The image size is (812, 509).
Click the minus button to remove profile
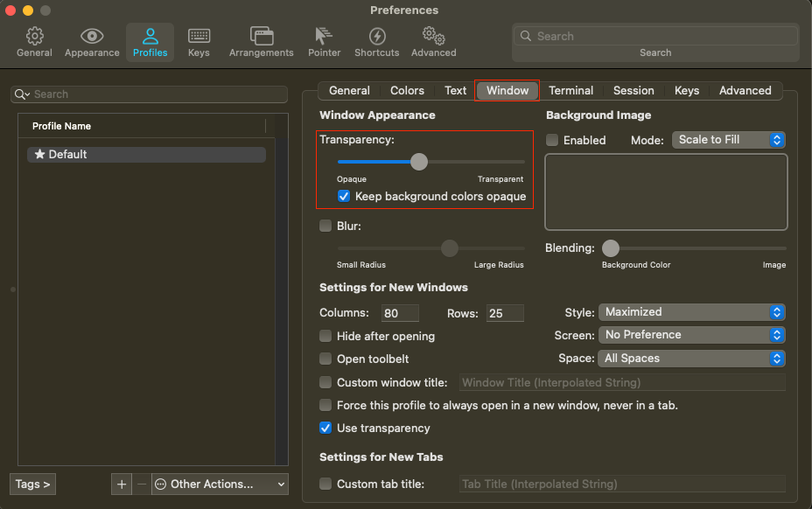click(x=142, y=485)
